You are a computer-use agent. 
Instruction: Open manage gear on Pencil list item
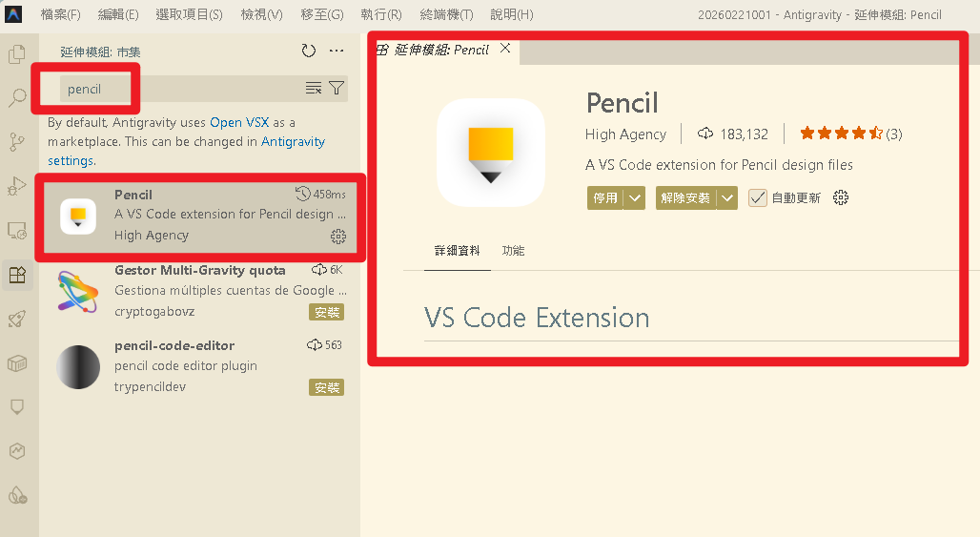[338, 237]
